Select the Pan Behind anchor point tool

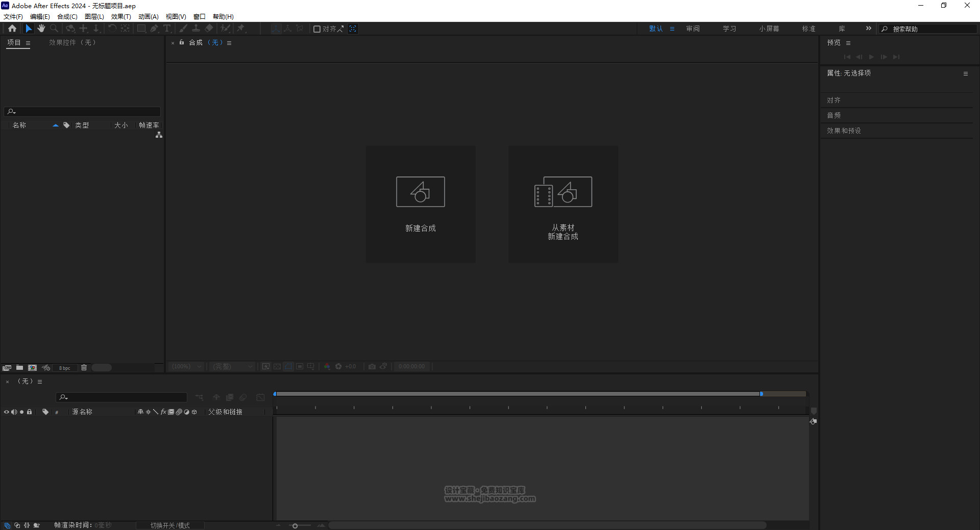click(125, 29)
